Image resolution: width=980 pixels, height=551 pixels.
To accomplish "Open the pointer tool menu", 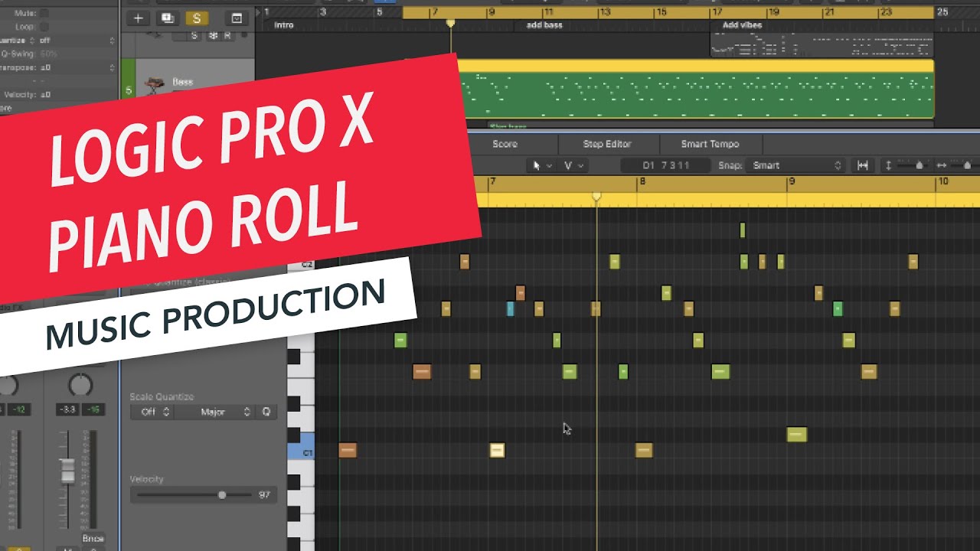I will point(542,165).
